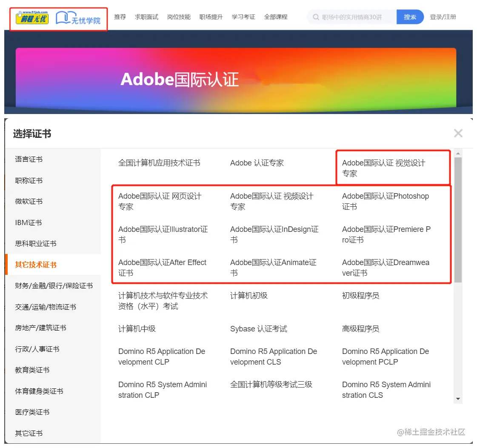Screen dimensions: 477x448
Task: Select 房地产/建筑证书 category
Action: pos(41,328)
